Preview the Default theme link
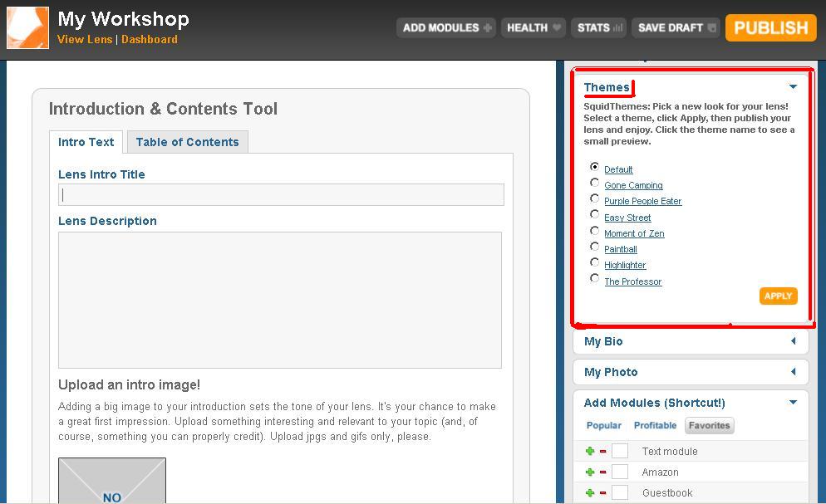Viewport: 826px width, 504px height. click(x=618, y=169)
